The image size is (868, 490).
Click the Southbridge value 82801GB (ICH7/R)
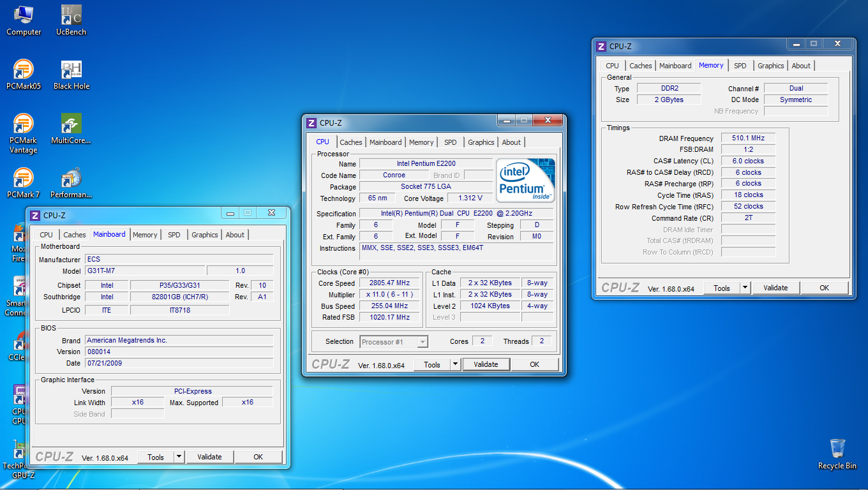pyautogui.click(x=180, y=297)
